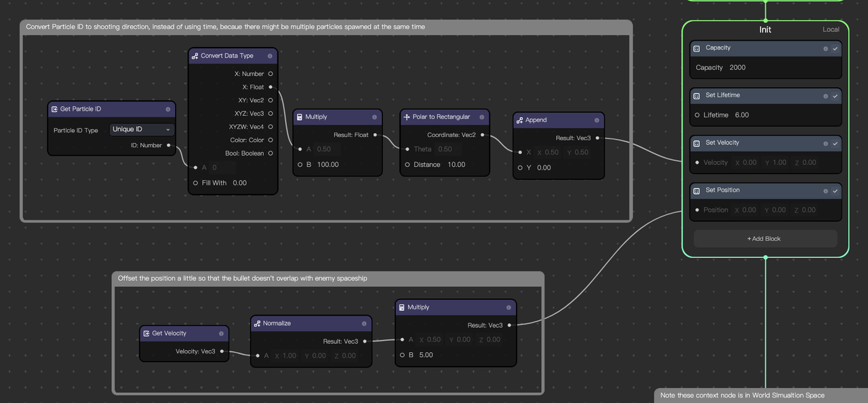Click the Coordinate: Vec2 output port

click(482, 135)
